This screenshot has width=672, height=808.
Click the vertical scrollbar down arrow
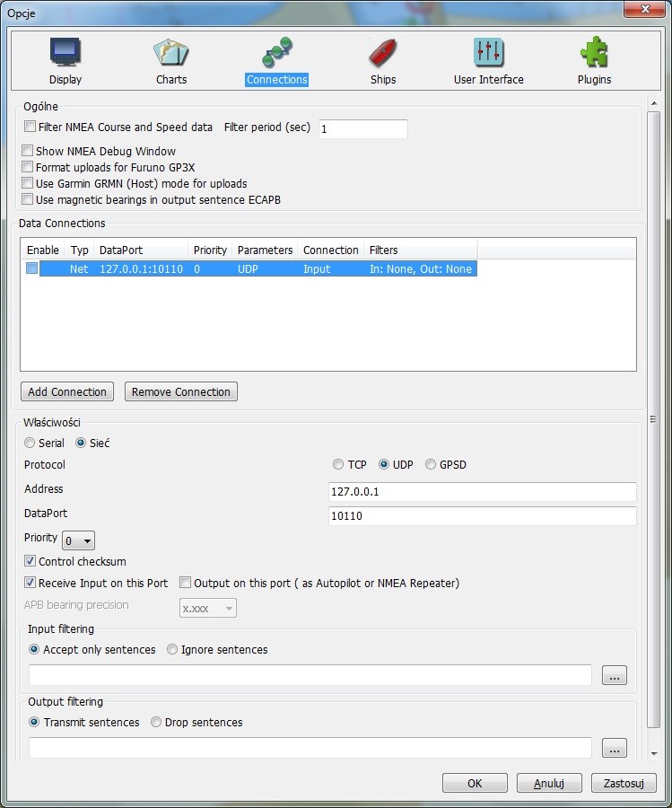654,753
